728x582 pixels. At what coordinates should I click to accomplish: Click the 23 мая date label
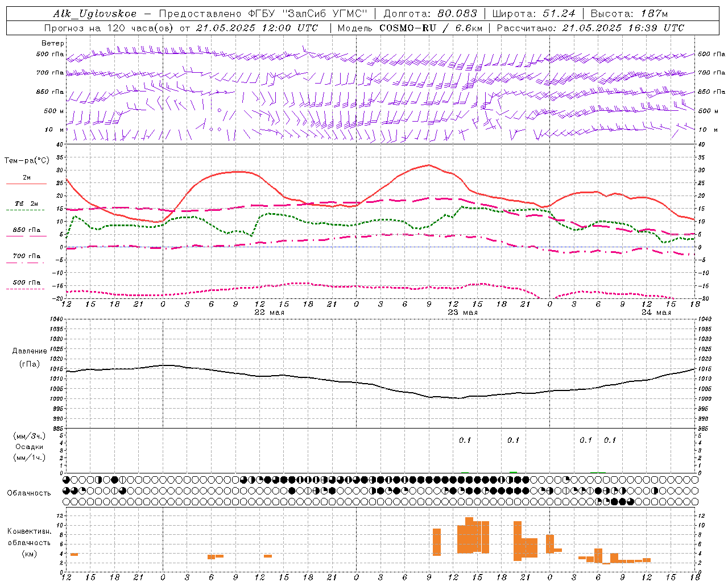click(x=463, y=313)
